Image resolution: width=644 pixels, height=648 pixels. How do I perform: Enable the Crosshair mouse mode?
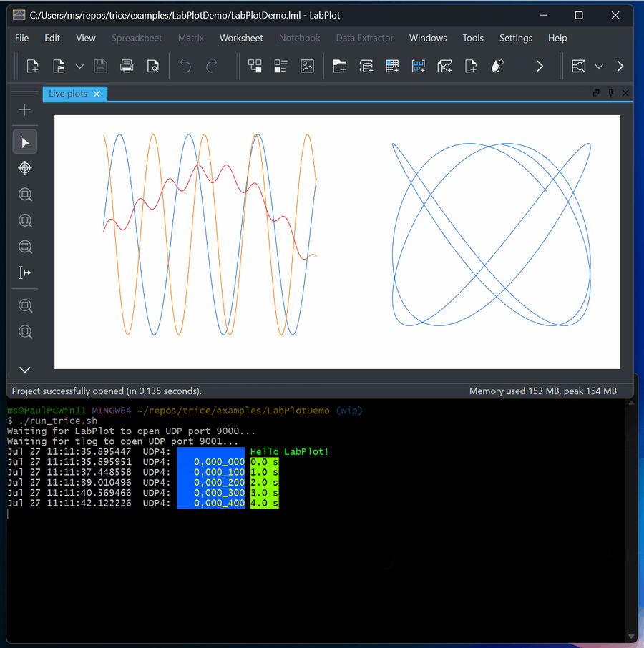(25, 168)
